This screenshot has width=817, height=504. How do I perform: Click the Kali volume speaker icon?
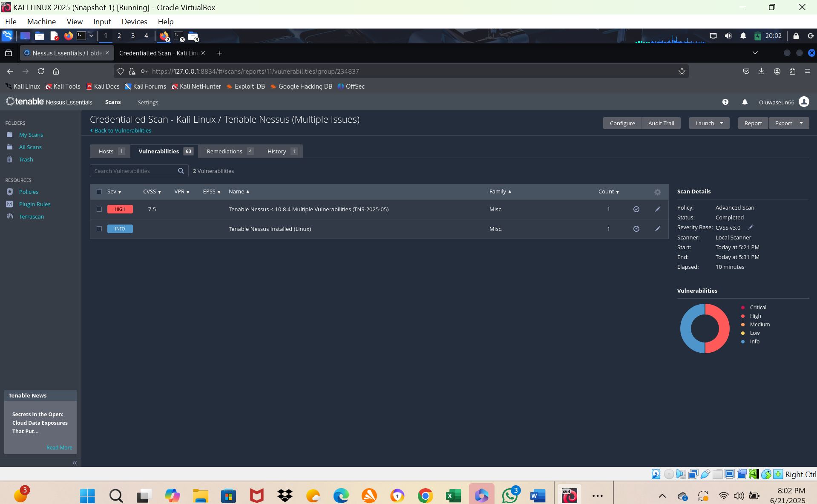coord(728,36)
